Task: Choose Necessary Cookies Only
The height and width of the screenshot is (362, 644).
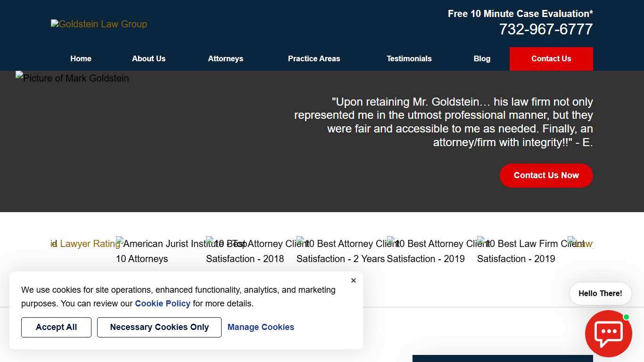Action: pos(159,327)
